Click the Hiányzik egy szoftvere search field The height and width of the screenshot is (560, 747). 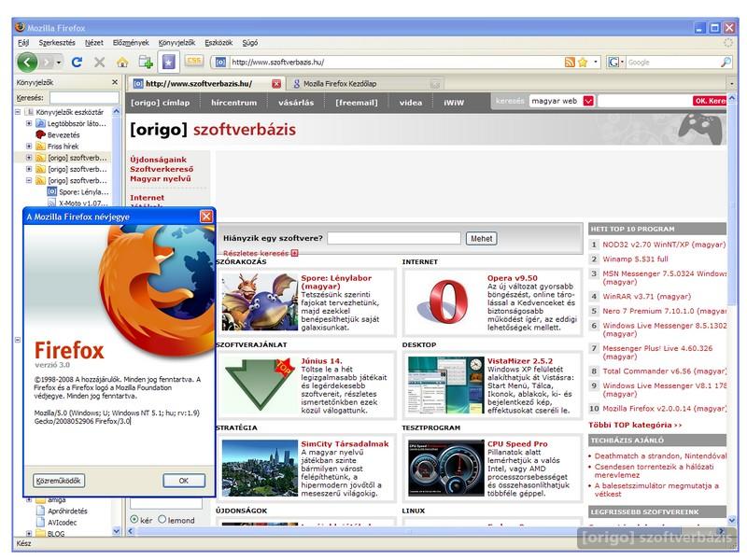click(x=394, y=238)
